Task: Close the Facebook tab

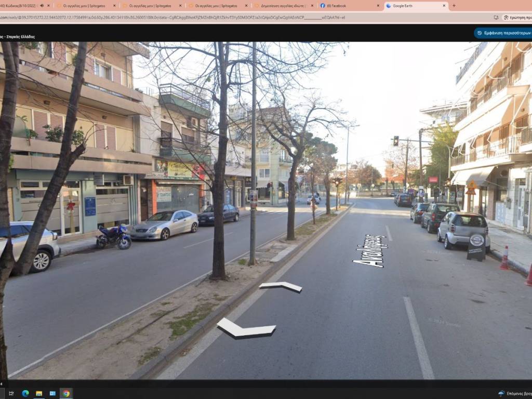Action: tap(378, 6)
